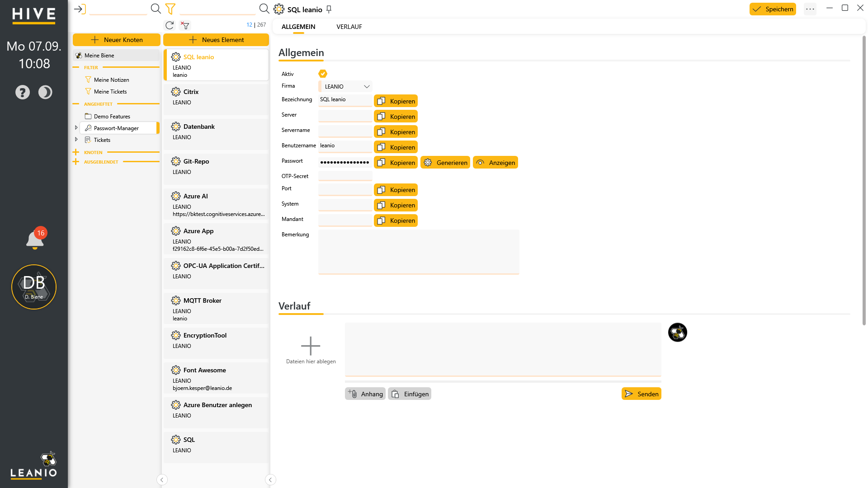Collapse the element list with left chevron
Image resolution: width=868 pixels, height=488 pixels.
(x=270, y=480)
